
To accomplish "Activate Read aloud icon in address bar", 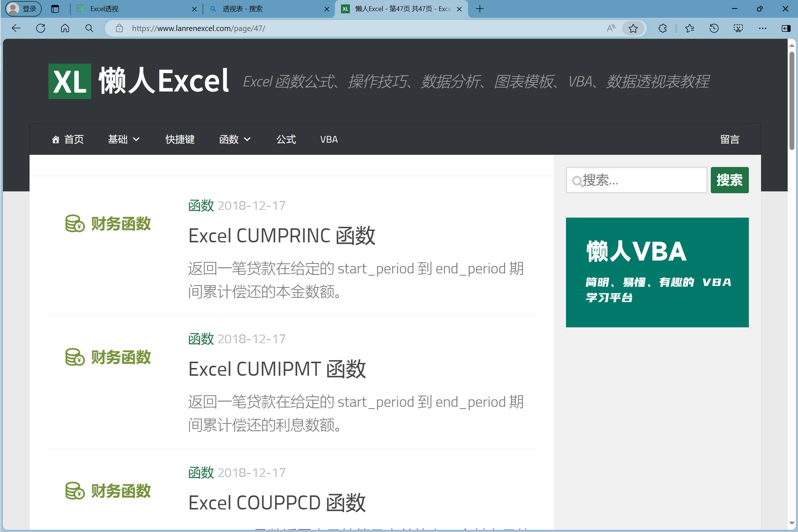I will (x=611, y=28).
